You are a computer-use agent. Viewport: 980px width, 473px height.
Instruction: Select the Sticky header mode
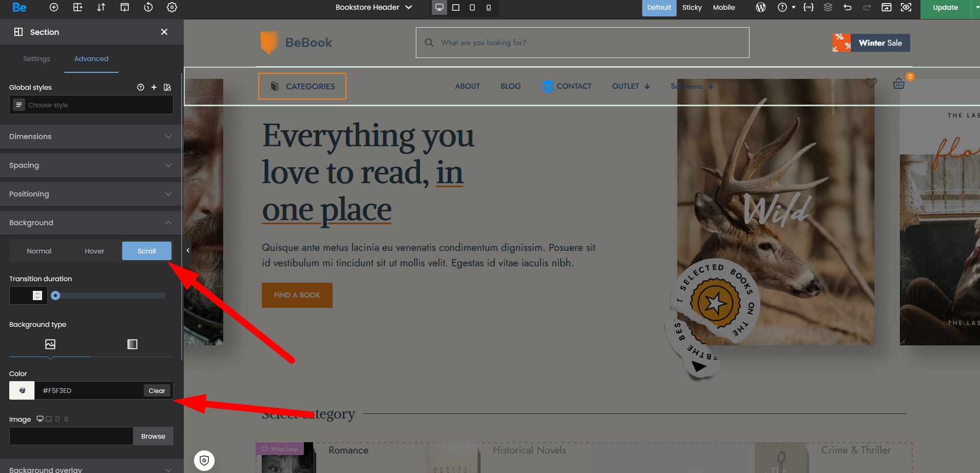pyautogui.click(x=691, y=7)
